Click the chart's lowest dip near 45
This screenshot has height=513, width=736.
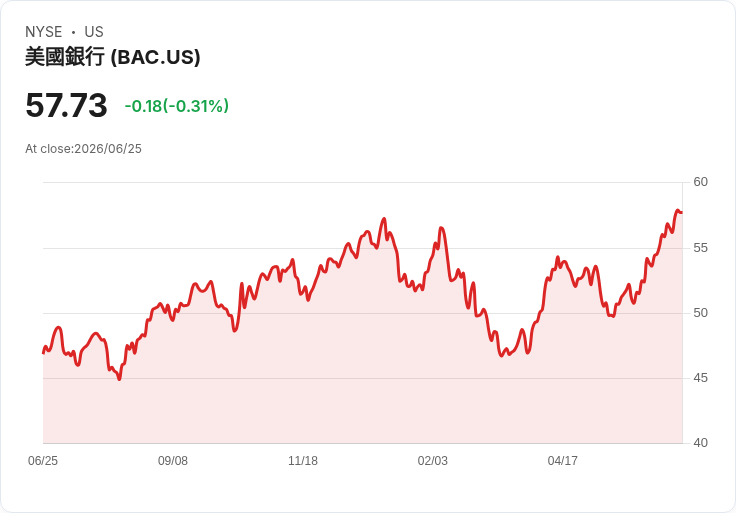(x=119, y=379)
